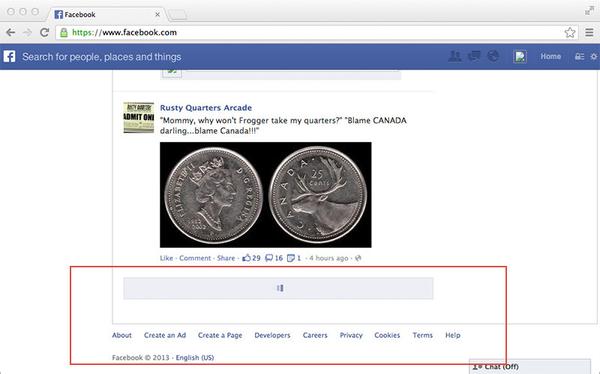The height and width of the screenshot is (374, 600).
Task: Open Rusty Quarters Arcade page name
Action: click(x=206, y=108)
